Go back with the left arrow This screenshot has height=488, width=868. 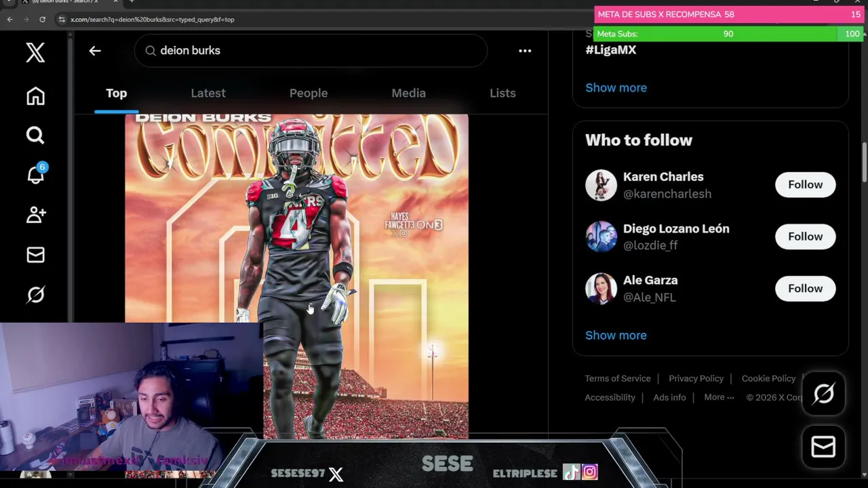coord(95,50)
